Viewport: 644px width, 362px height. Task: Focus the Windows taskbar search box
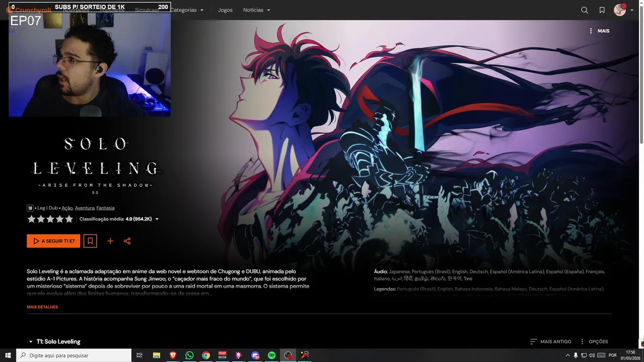click(x=74, y=355)
